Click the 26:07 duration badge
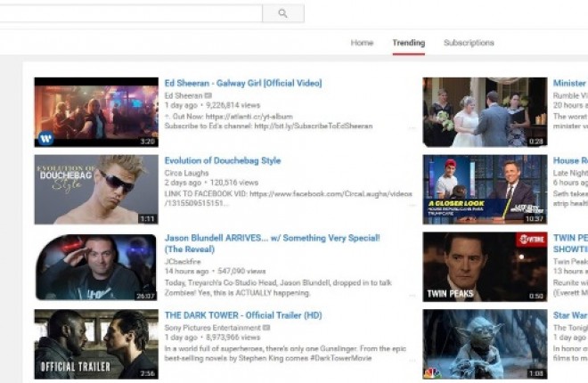 [x=145, y=296]
